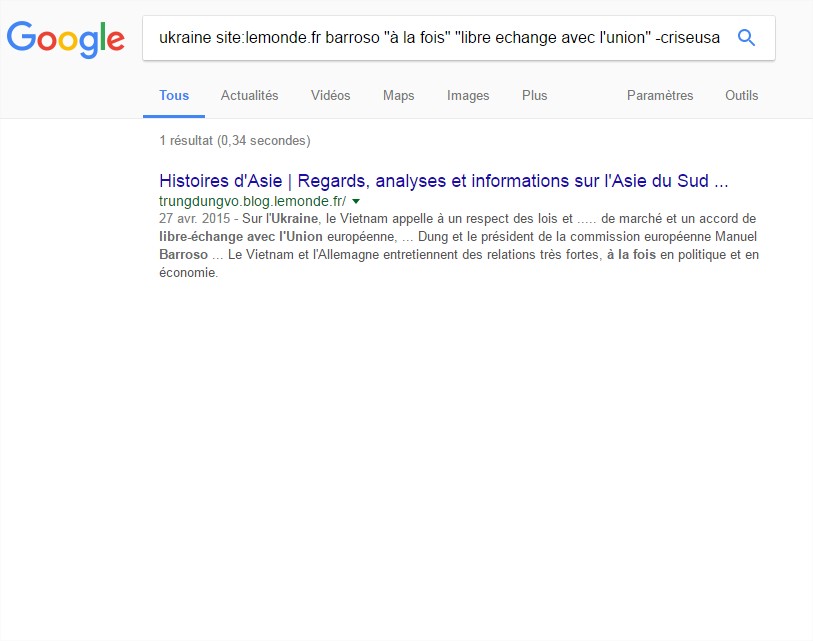Open the Paramètres menu
813x641 pixels.
tap(660, 95)
